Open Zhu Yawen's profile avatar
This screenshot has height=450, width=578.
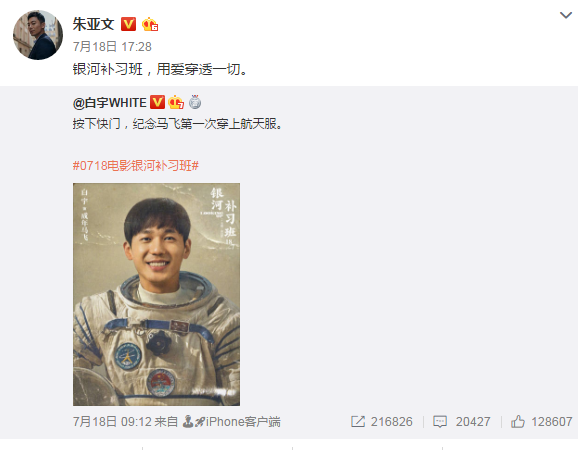click(x=38, y=35)
